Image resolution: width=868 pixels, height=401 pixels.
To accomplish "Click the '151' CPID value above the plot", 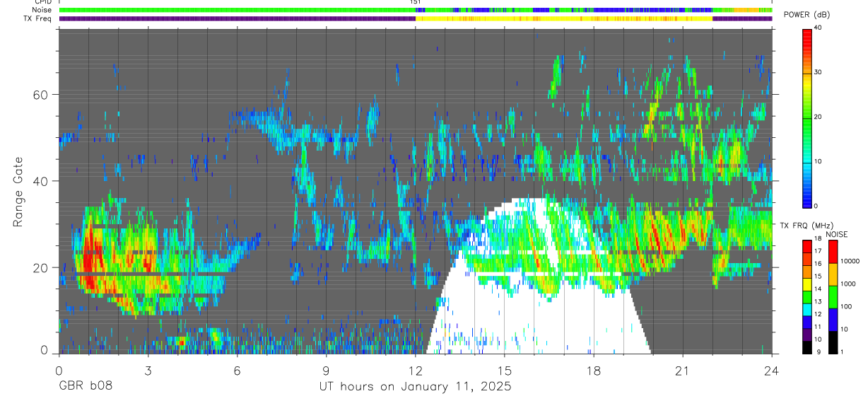I will point(415,2).
